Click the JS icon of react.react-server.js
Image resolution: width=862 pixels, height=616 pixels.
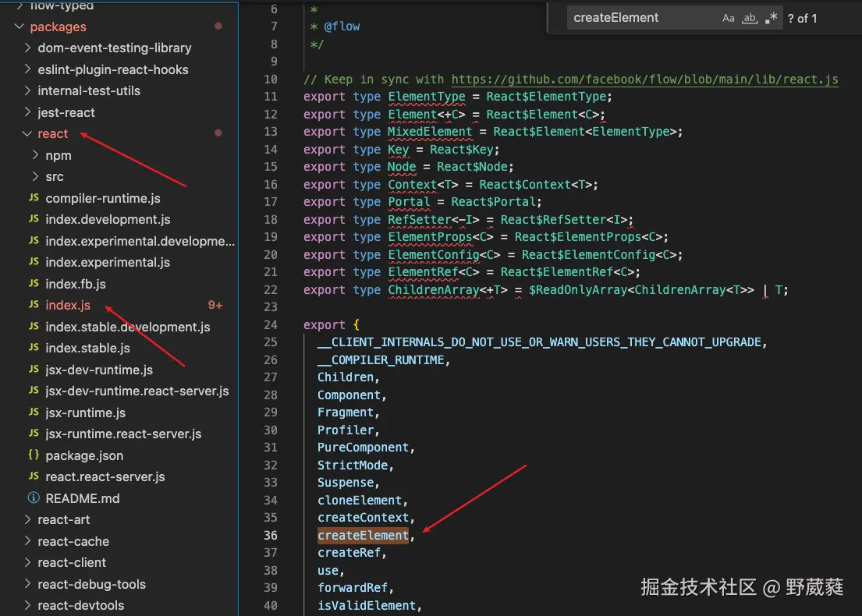click(x=34, y=476)
